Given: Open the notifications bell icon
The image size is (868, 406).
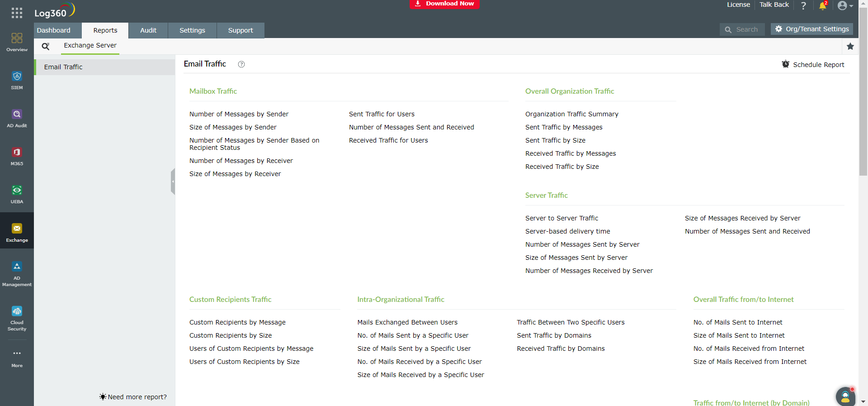Looking at the screenshot, I should click(823, 5).
